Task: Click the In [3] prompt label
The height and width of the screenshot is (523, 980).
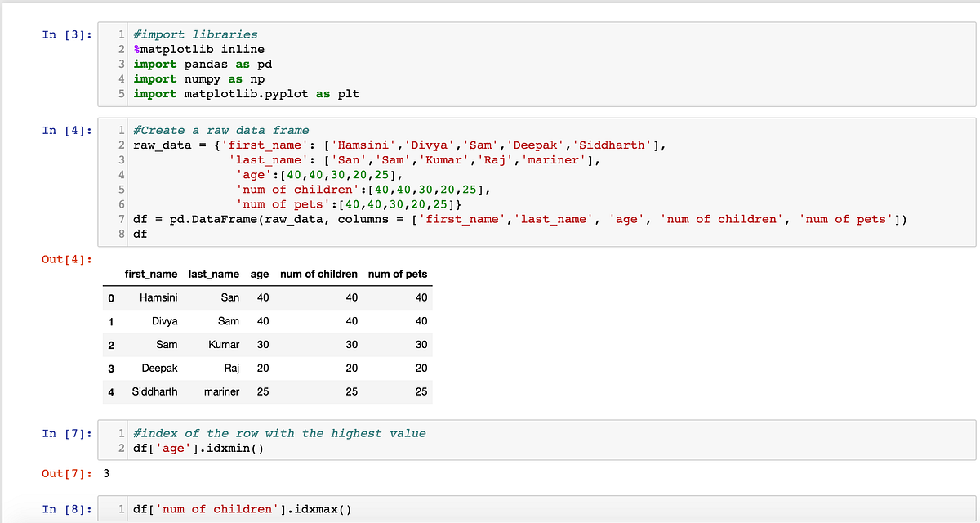Action: click(x=65, y=34)
